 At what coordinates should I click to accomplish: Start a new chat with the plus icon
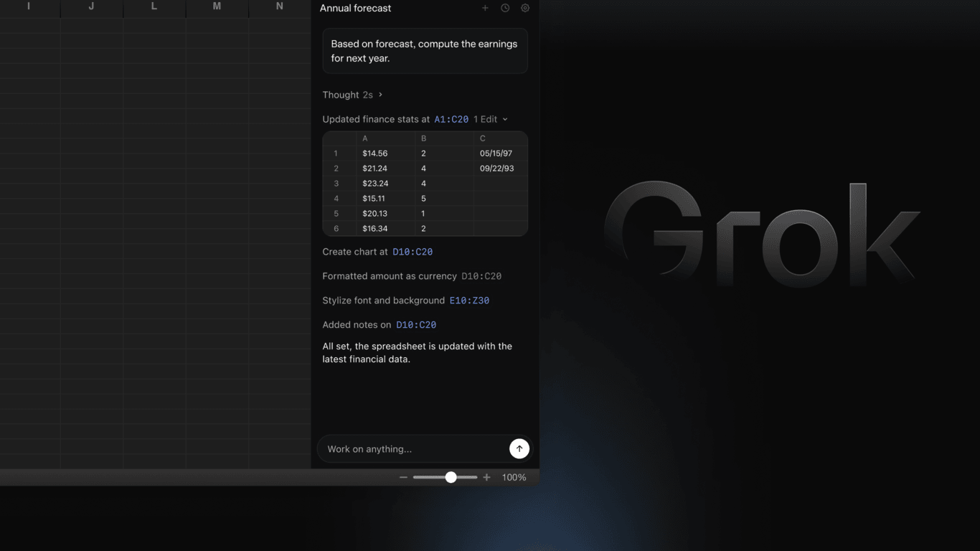[x=485, y=8]
